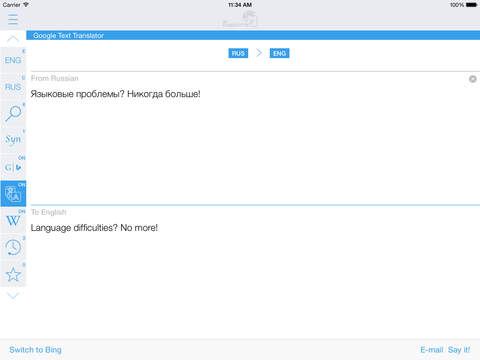Tap the translated text 'Language difficulties? No more!'

[94, 228]
